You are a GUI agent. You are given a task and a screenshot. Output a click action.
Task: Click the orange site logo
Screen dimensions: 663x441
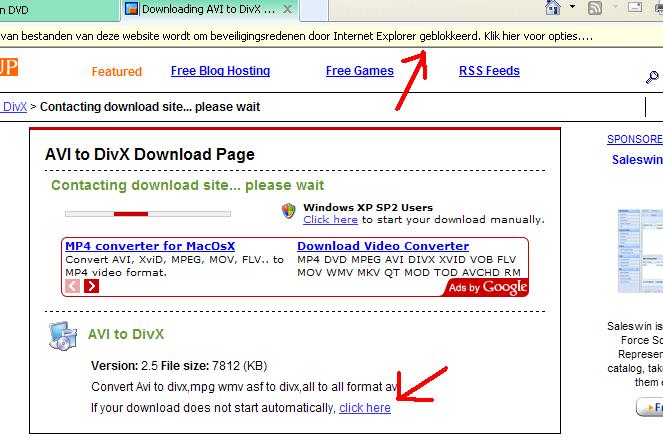coord(9,67)
